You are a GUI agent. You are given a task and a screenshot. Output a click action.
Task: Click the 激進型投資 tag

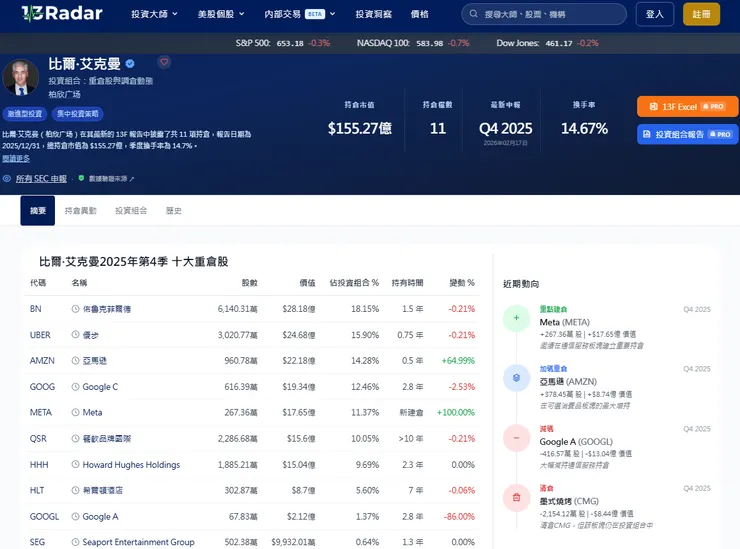[x=25, y=114]
